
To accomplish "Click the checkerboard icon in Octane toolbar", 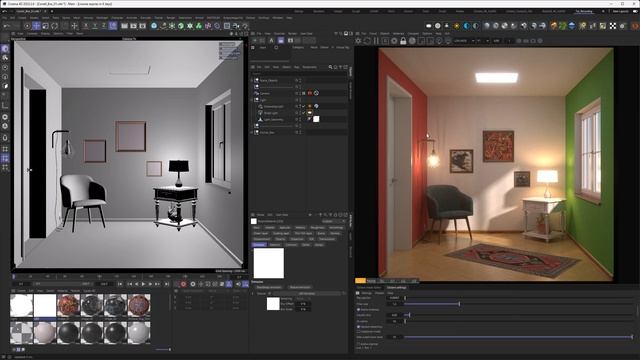I will pos(613,26).
